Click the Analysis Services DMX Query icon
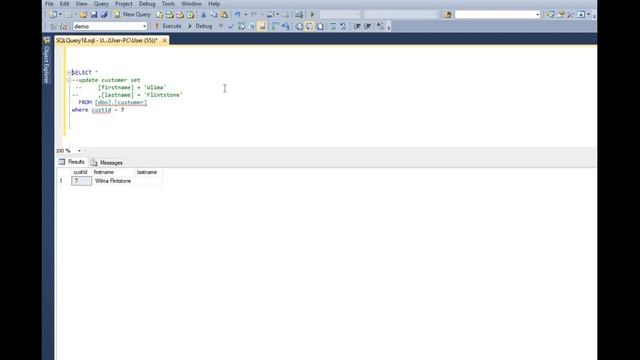The width and height of the screenshot is (640, 360). click(x=180, y=15)
